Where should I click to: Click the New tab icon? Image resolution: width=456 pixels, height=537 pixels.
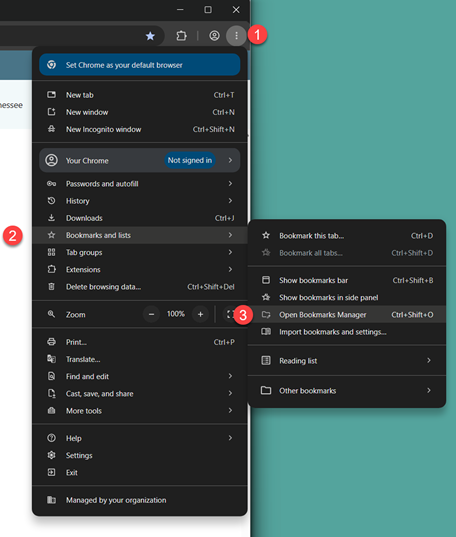51,95
